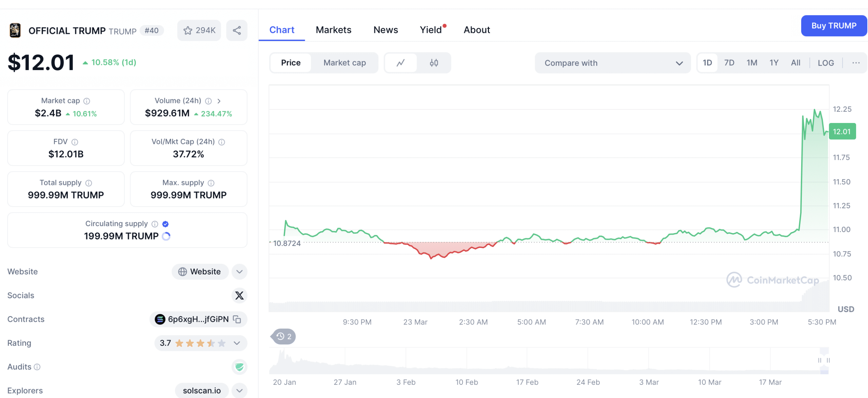868x398 pixels.
Task: Click the mini history chart at 10 Feb
Action: click(467, 361)
